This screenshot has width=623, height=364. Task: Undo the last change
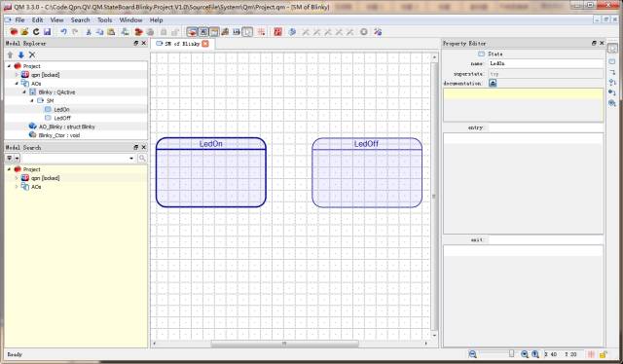pos(63,32)
